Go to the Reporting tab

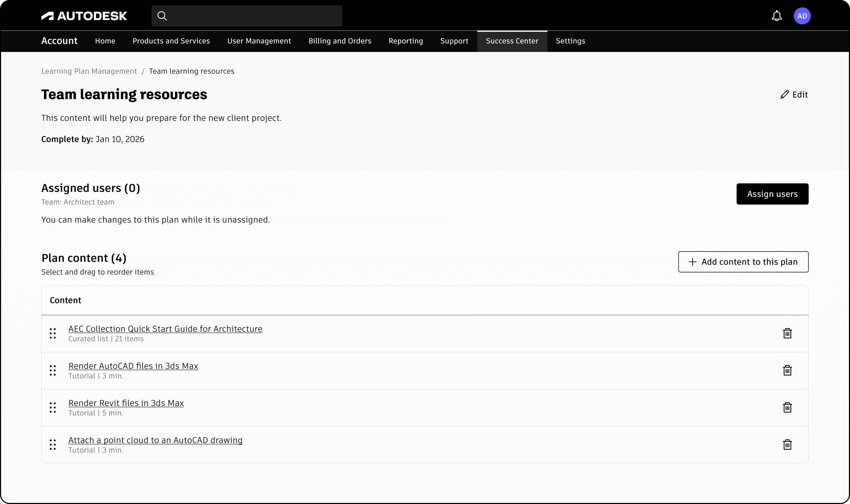(405, 41)
